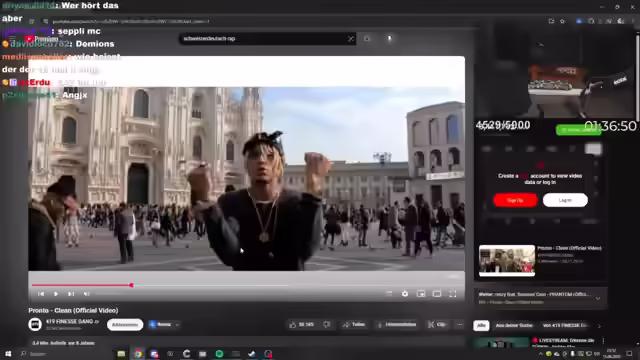The height and width of the screenshot is (360, 640).
Task: Open the player settings gear
Action: [404, 294]
